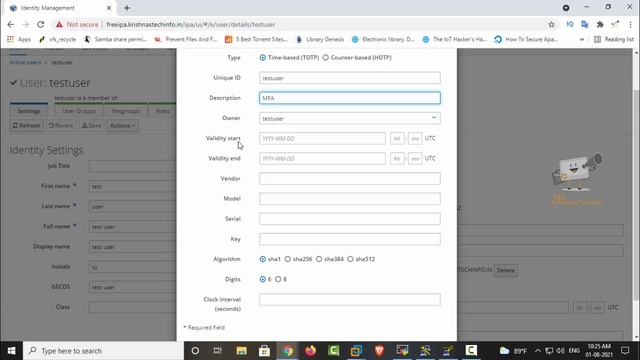Open How To Secure Apa... bookmark
Screen dimensions: 640x360
(x=526, y=39)
